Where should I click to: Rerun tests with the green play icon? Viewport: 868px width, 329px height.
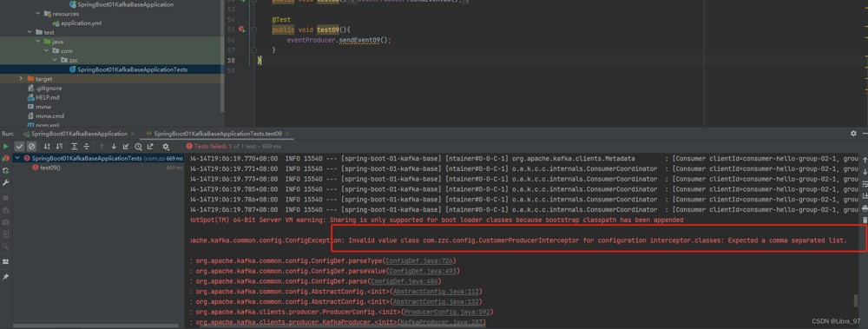click(x=5, y=146)
